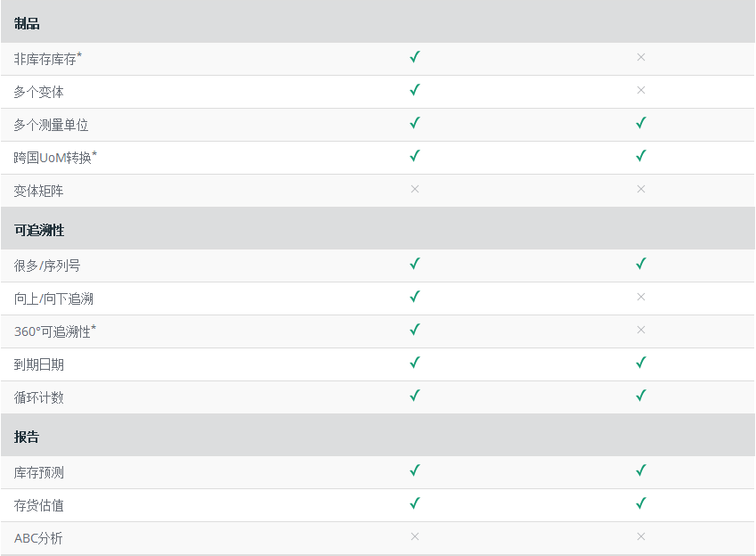Click gray X in second column for 多个变体
The height and width of the screenshot is (556, 756).
point(641,90)
